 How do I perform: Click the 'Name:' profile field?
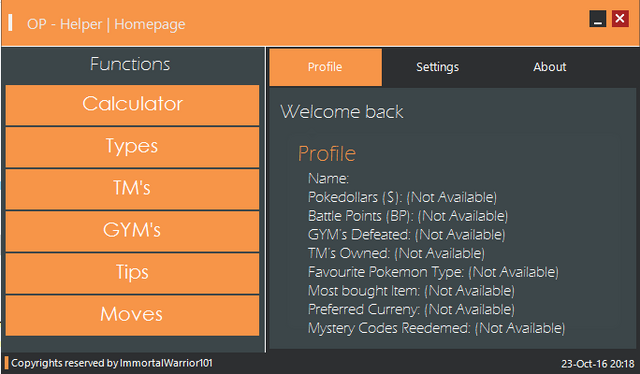coord(329,178)
